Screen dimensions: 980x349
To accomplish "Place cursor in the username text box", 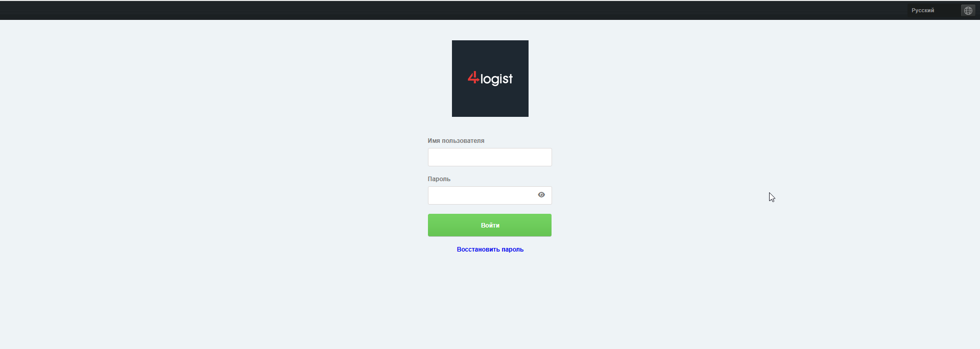I will [490, 157].
